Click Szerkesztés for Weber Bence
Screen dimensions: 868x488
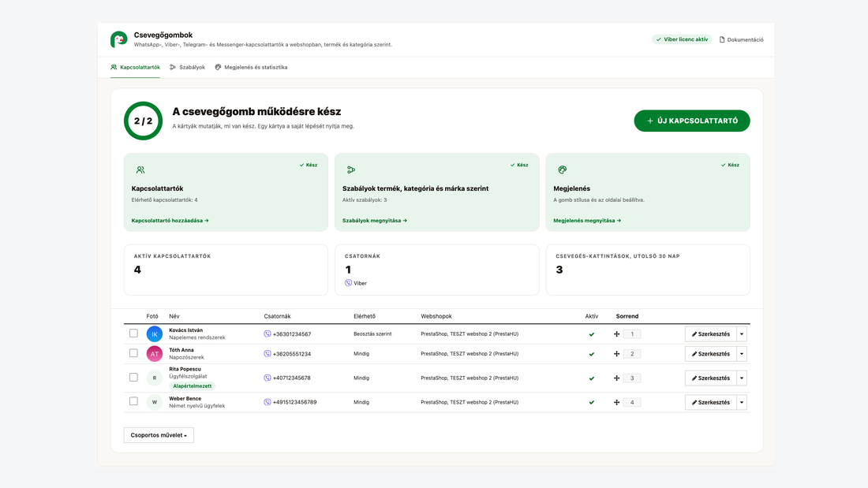(x=711, y=402)
